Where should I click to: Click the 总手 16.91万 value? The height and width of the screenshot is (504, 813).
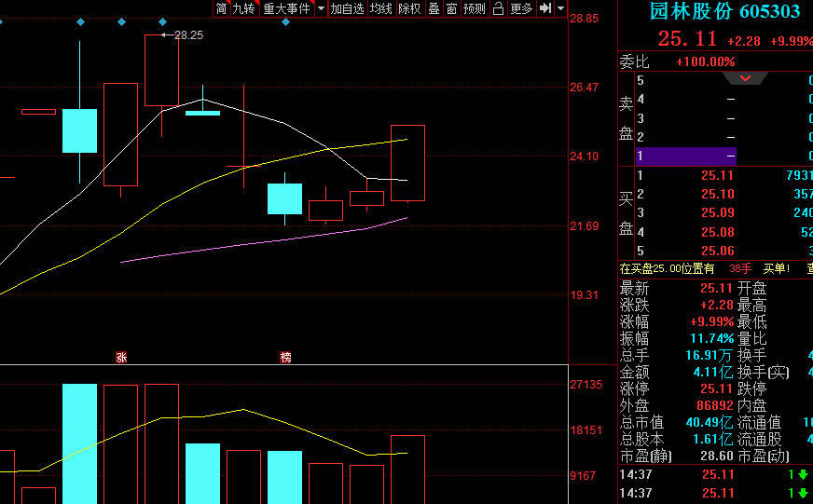[709, 355]
